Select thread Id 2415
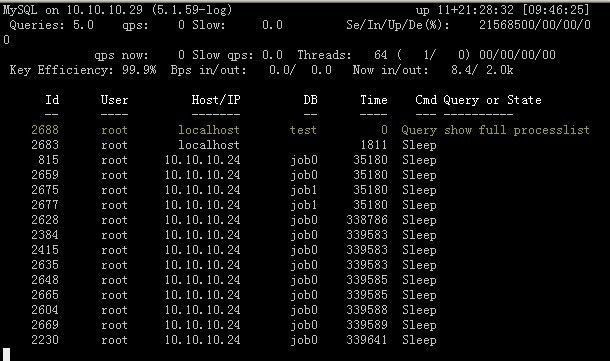The image size is (610, 361). pyautogui.click(x=45, y=250)
